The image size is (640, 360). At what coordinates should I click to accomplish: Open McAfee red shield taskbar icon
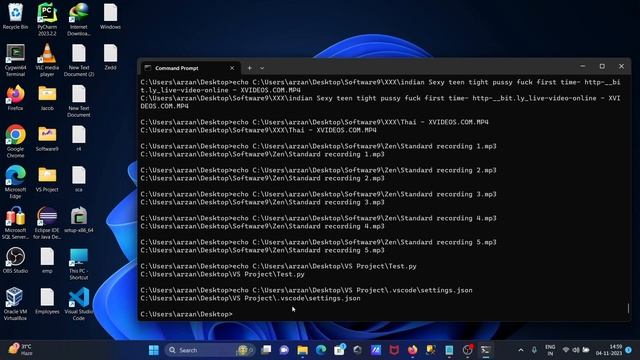[x=394, y=350]
